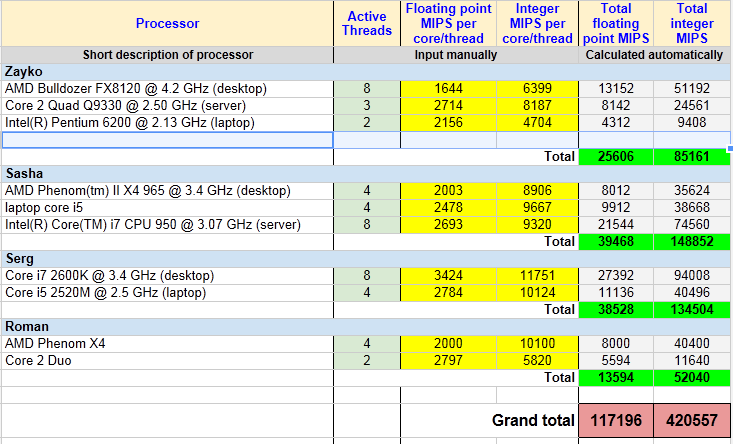Click the selected empty processor cell under Zayko
This screenshot has height=444, width=733.
[167, 140]
